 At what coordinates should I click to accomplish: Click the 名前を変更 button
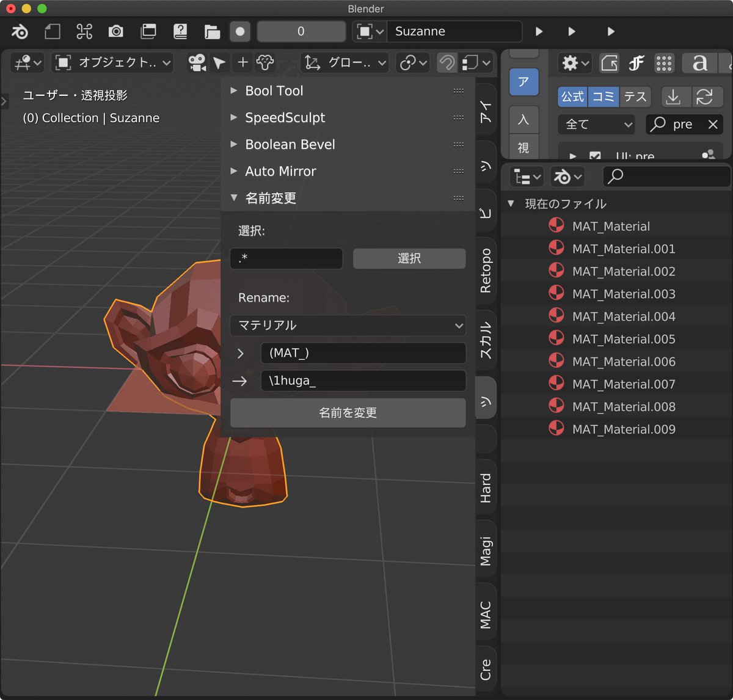click(348, 413)
